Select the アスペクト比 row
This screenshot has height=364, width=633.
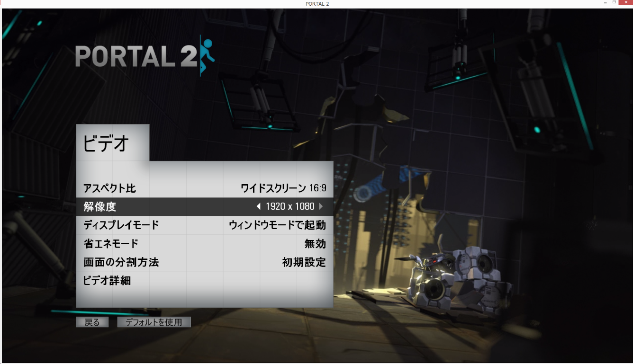coord(205,188)
